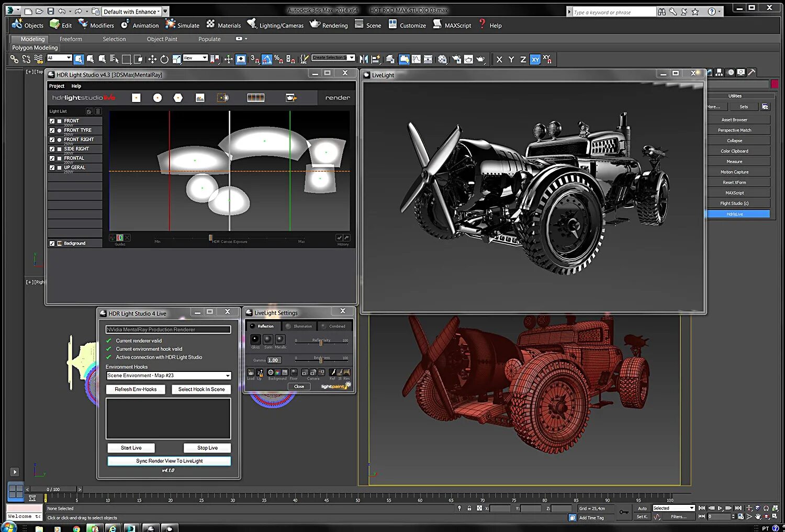Click the Select and Move tool
This screenshot has width=785, height=532.
[x=152, y=60]
